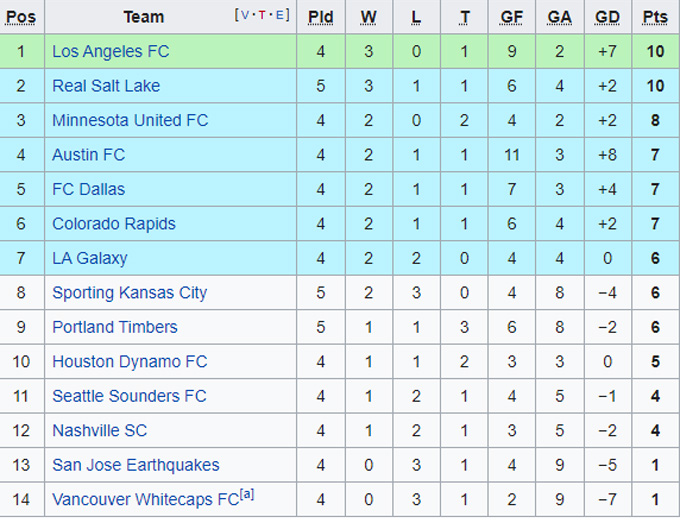Screen dimensions: 680x523
Task: Click the Seattle Sounders FC link
Action: click(129, 396)
